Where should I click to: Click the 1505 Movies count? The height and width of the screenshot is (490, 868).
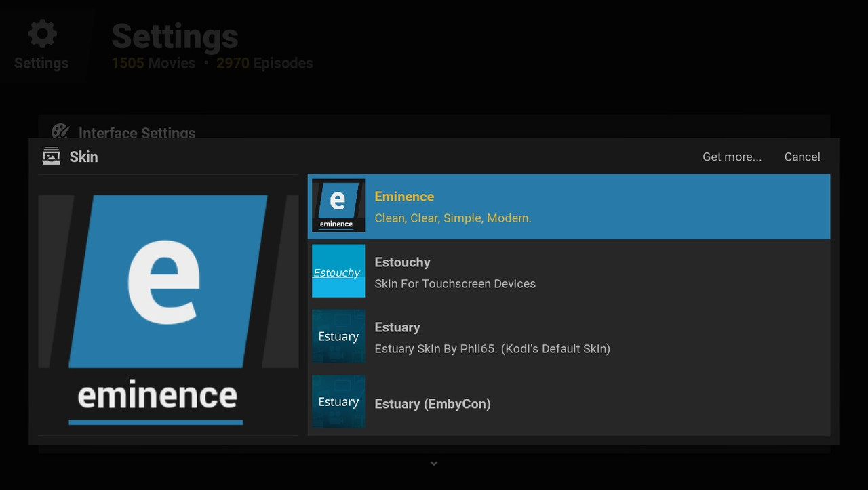pos(153,63)
